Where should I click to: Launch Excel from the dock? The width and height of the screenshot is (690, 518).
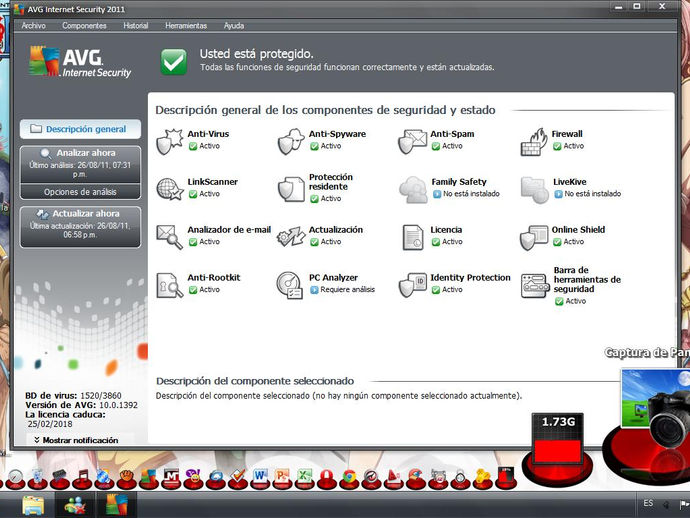(x=304, y=479)
